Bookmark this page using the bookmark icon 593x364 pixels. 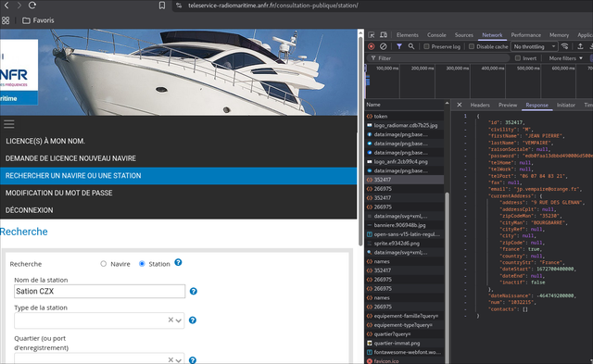tap(162, 6)
